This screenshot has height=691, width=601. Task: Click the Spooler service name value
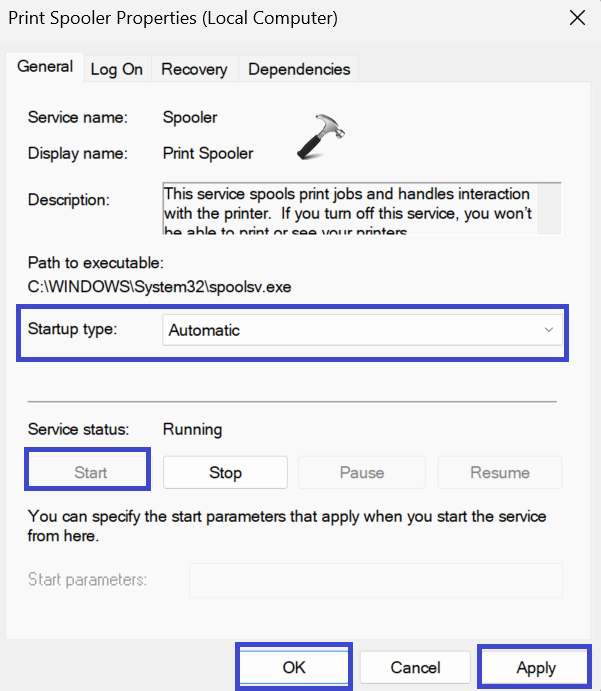click(190, 117)
